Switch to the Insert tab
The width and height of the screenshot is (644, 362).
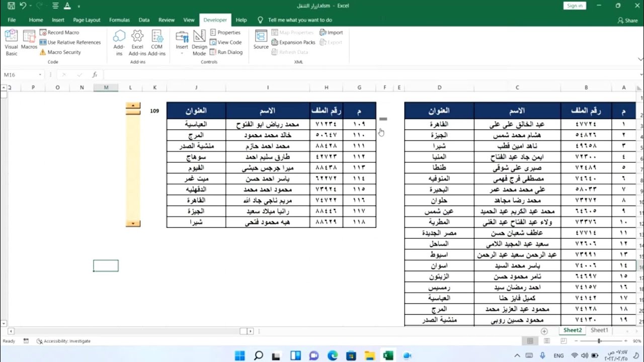(x=58, y=20)
